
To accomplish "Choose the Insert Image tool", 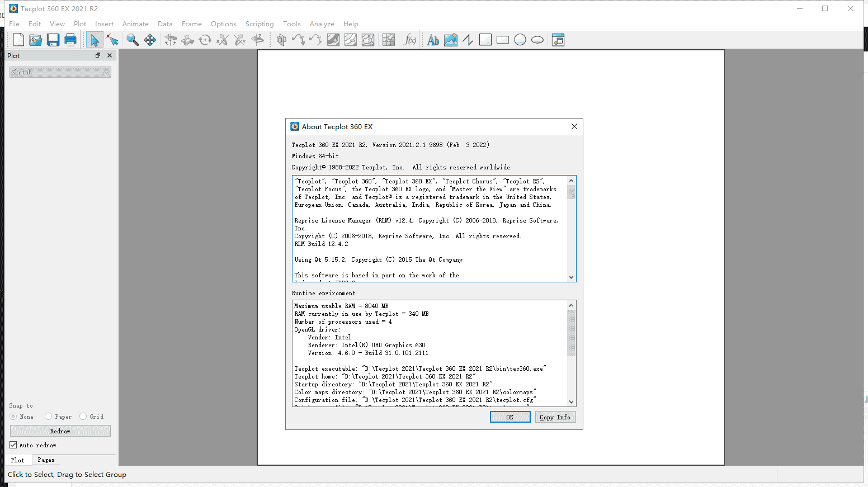I will [x=451, y=40].
